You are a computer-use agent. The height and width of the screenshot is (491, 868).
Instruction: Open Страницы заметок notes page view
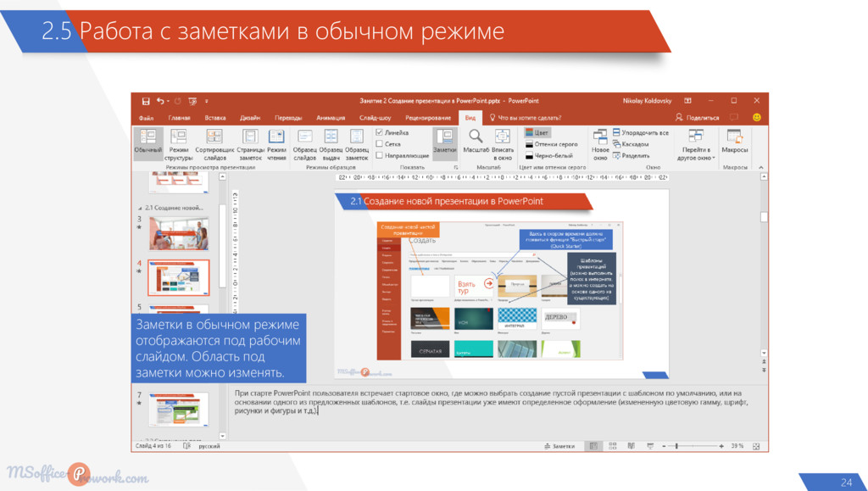coord(250,144)
